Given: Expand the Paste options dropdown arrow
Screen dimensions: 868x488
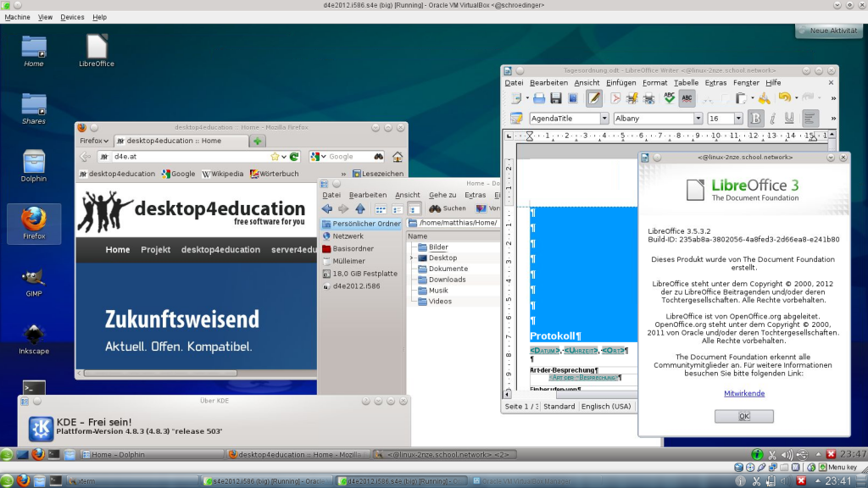Looking at the screenshot, I should (753, 98).
